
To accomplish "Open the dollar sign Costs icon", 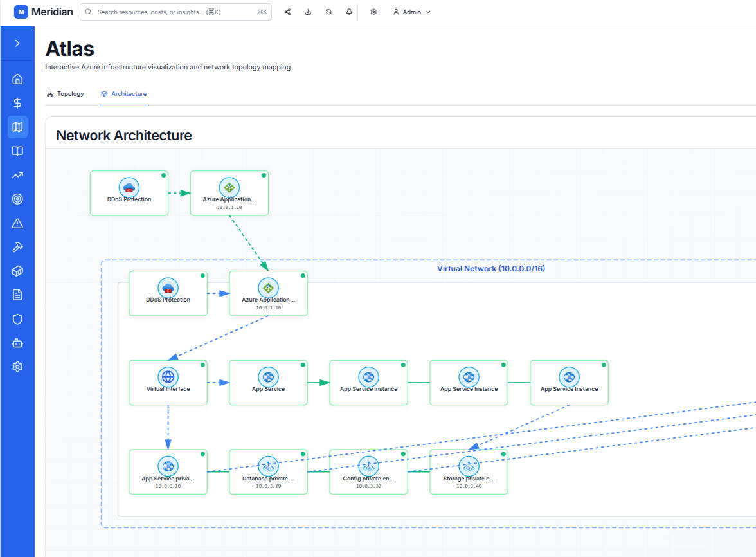I will (x=17, y=103).
